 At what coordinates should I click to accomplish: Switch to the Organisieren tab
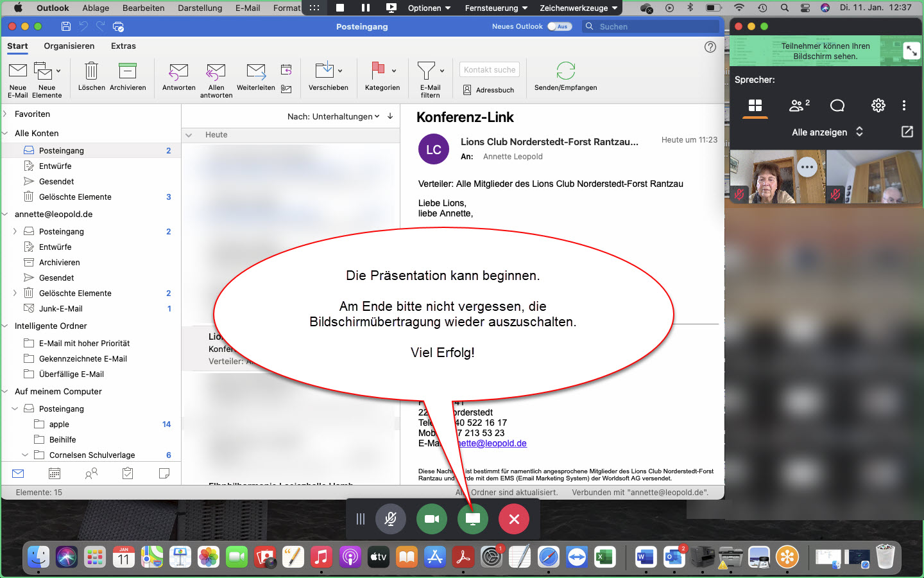[x=69, y=46]
